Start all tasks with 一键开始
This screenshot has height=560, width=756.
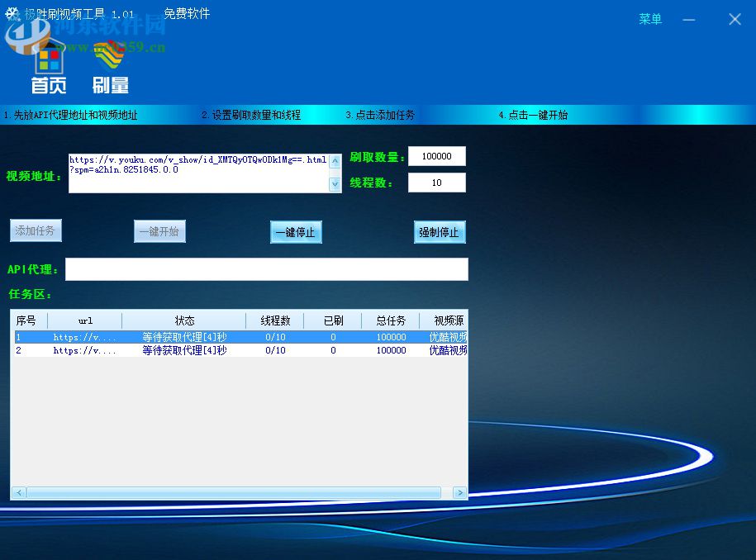(x=159, y=232)
